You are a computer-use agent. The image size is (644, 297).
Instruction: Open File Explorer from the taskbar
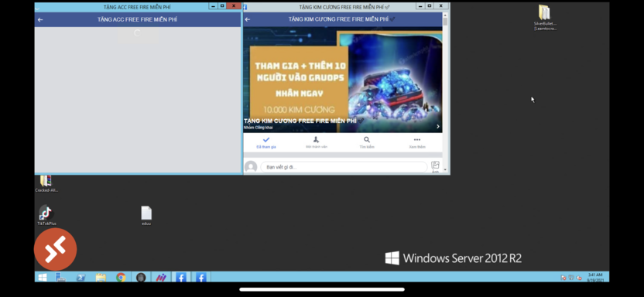101,278
